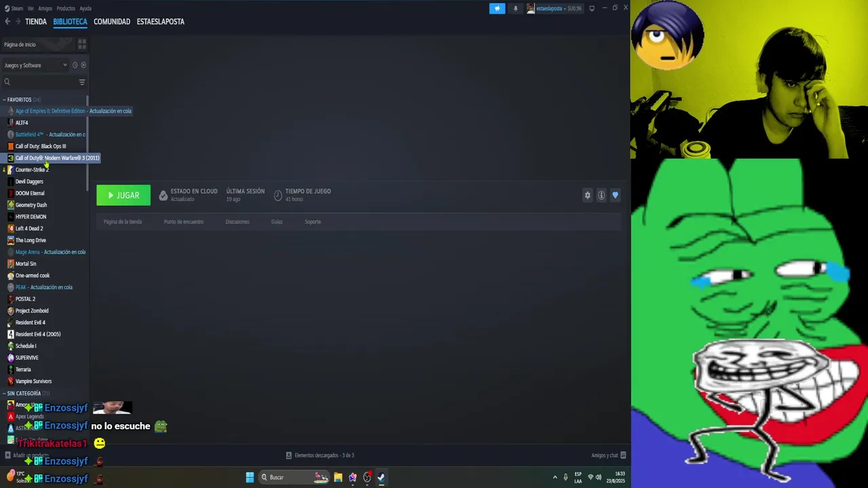This screenshot has width=868, height=488.
Task: Switch library to grid collections view icon
Action: tap(82, 44)
